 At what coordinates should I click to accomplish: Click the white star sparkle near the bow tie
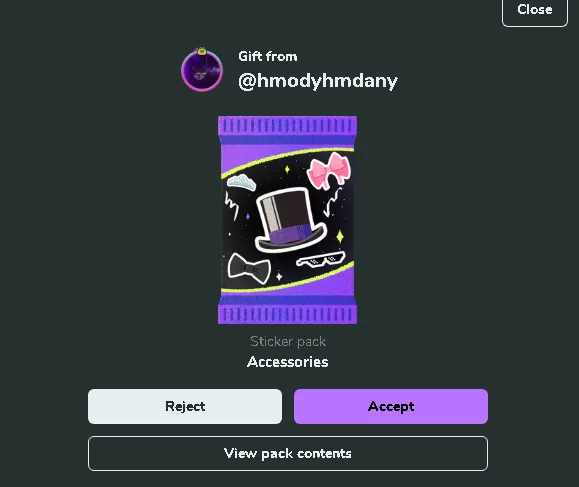coord(279,276)
